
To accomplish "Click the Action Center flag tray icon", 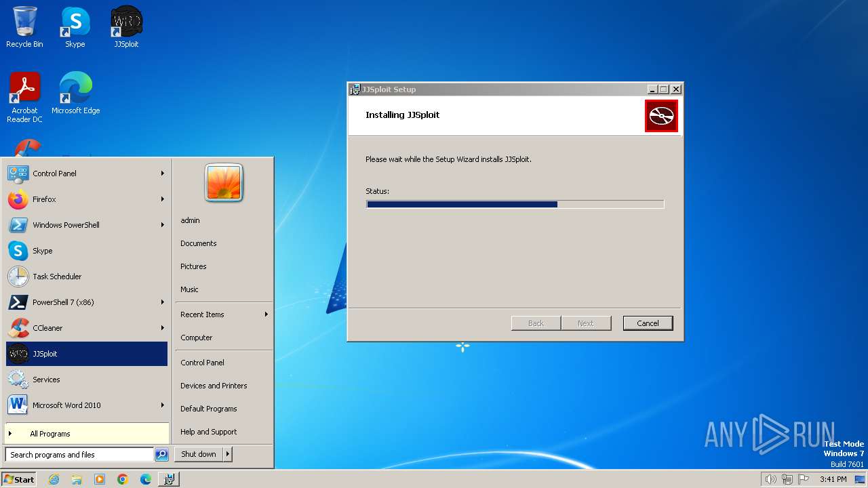I will 804,479.
